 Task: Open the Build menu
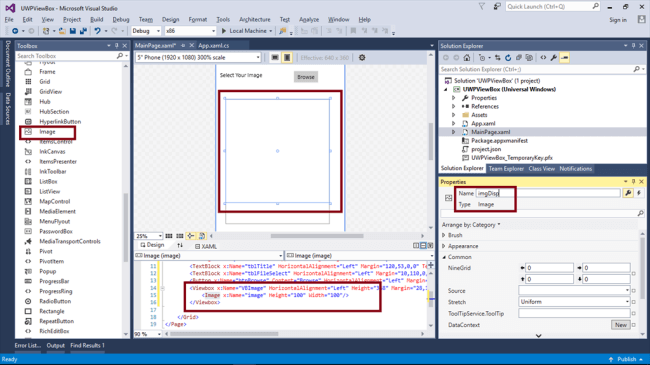click(97, 19)
